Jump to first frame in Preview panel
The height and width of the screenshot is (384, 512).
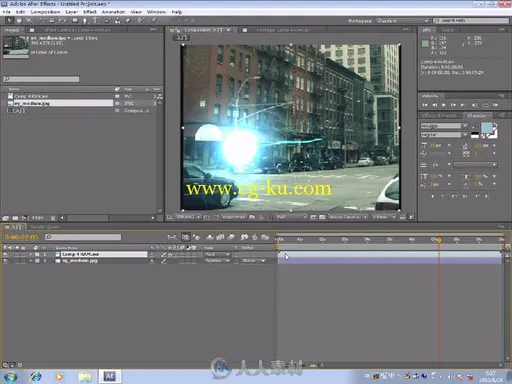tap(425, 105)
